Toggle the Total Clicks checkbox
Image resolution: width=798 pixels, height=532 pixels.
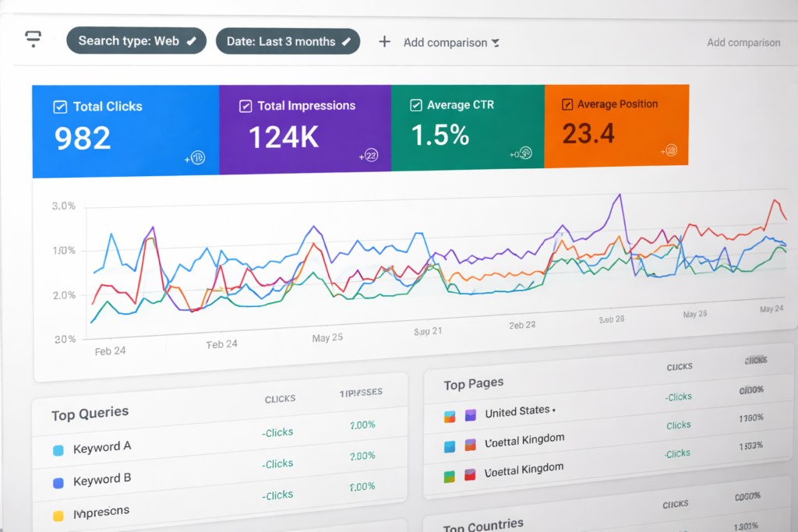[x=60, y=107]
